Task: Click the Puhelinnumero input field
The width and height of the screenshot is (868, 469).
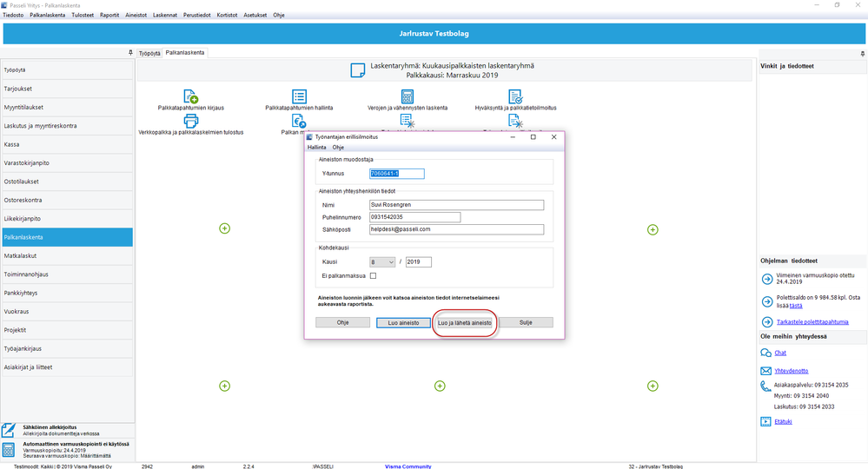Action: (x=414, y=217)
